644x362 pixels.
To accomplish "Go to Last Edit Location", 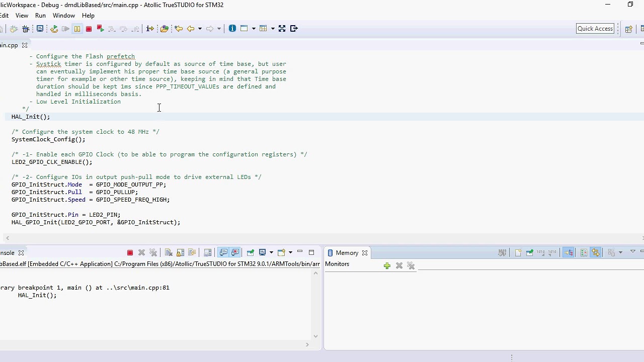I will click(x=179, y=29).
